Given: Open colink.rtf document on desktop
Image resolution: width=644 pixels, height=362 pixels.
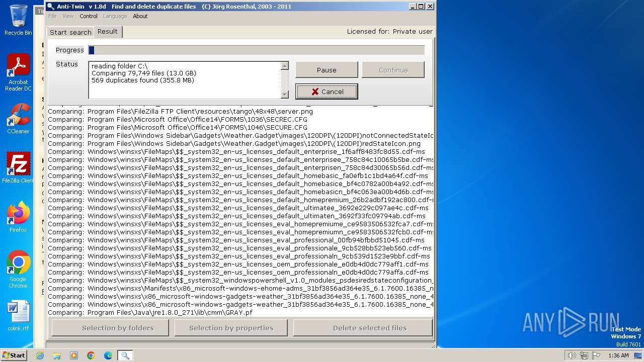Looking at the screenshot, I should click(18, 315).
